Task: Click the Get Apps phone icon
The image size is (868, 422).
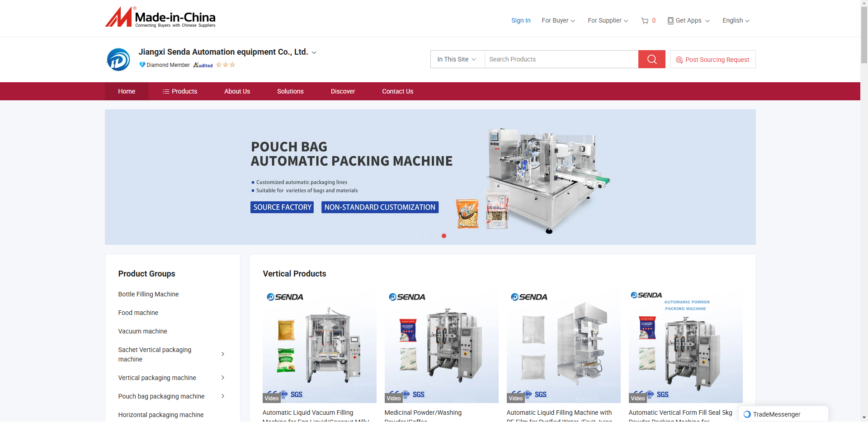Action: 670,21
